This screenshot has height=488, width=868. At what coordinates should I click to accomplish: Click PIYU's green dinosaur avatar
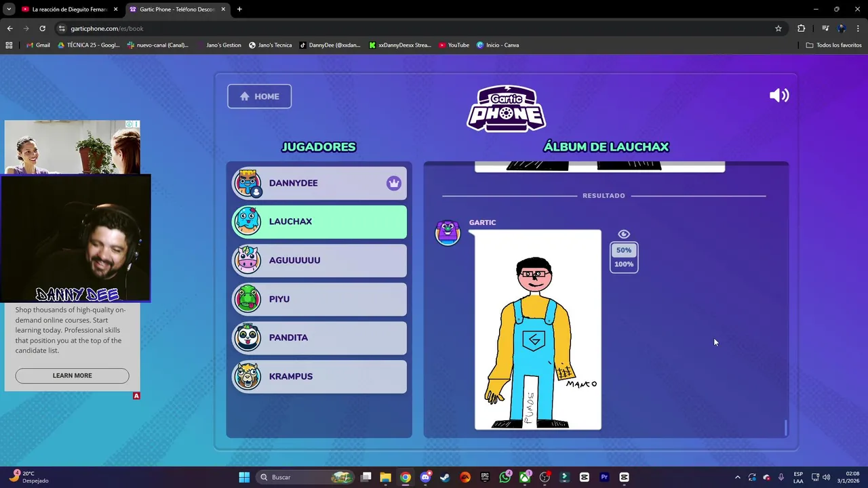point(248,299)
